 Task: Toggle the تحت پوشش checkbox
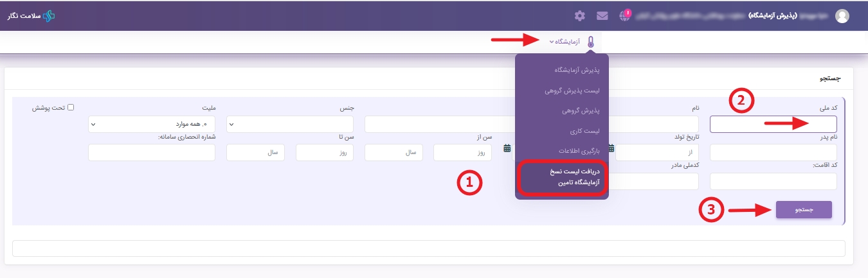71,107
